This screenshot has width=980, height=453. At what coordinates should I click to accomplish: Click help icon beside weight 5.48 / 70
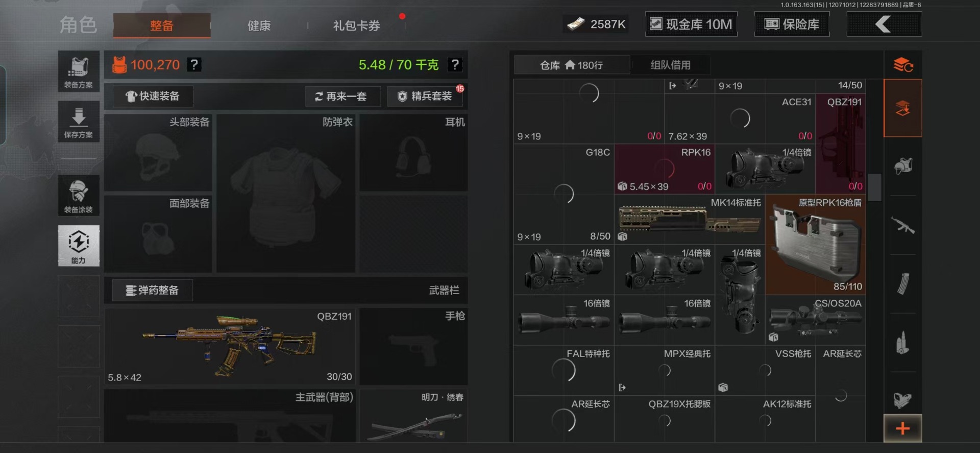(x=455, y=65)
